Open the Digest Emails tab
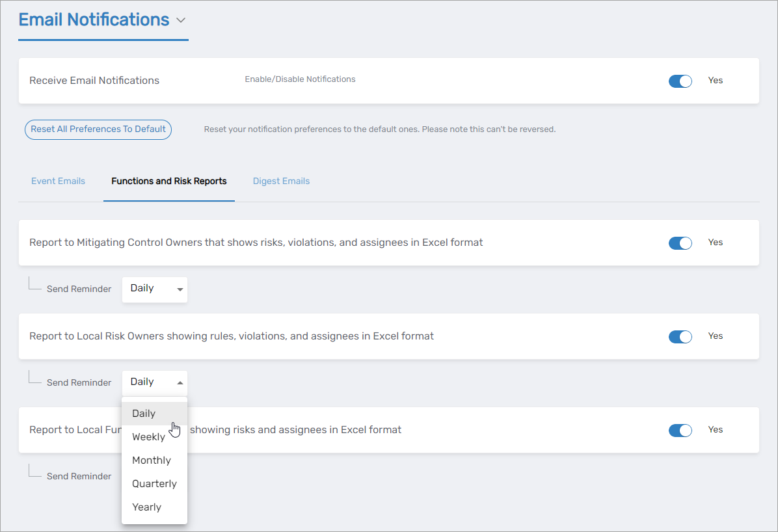 click(x=281, y=181)
